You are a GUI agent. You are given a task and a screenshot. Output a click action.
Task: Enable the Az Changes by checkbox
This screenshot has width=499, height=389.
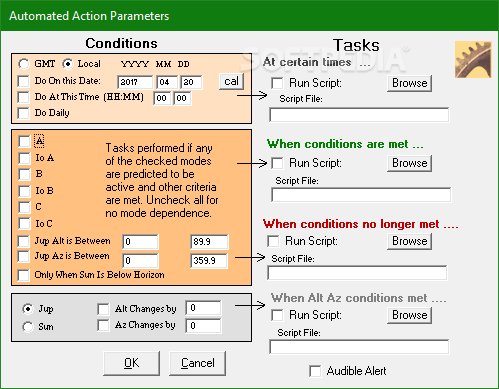coord(103,325)
